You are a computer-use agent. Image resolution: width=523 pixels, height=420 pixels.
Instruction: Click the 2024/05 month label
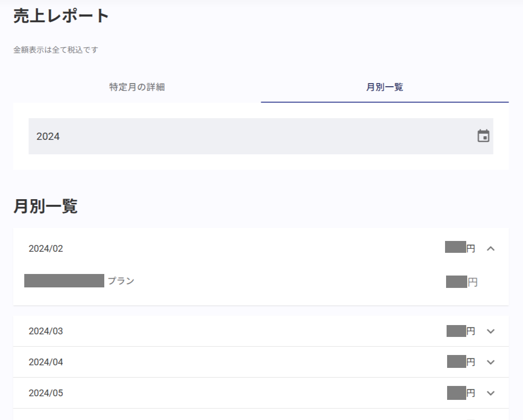pos(46,393)
